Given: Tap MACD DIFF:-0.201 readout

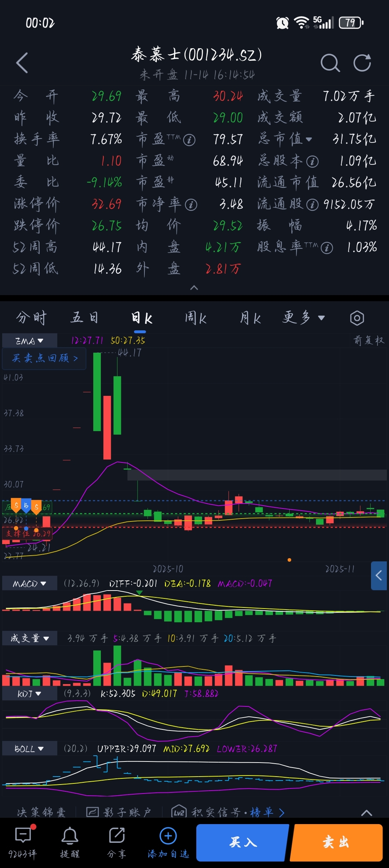Looking at the screenshot, I should (133, 583).
